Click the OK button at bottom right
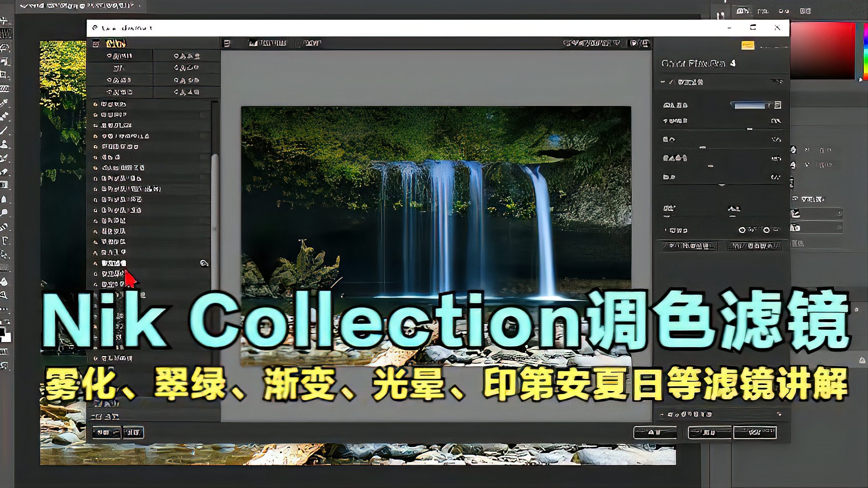 click(x=755, y=433)
